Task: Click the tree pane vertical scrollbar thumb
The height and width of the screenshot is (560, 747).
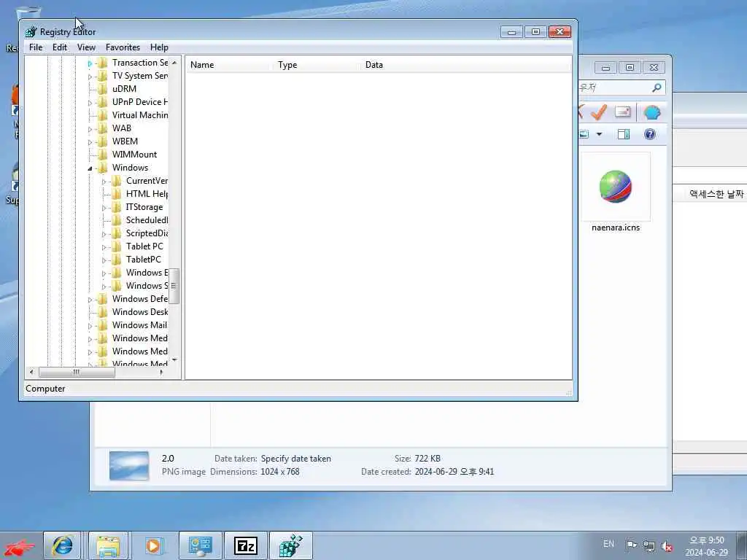Action: click(x=174, y=286)
